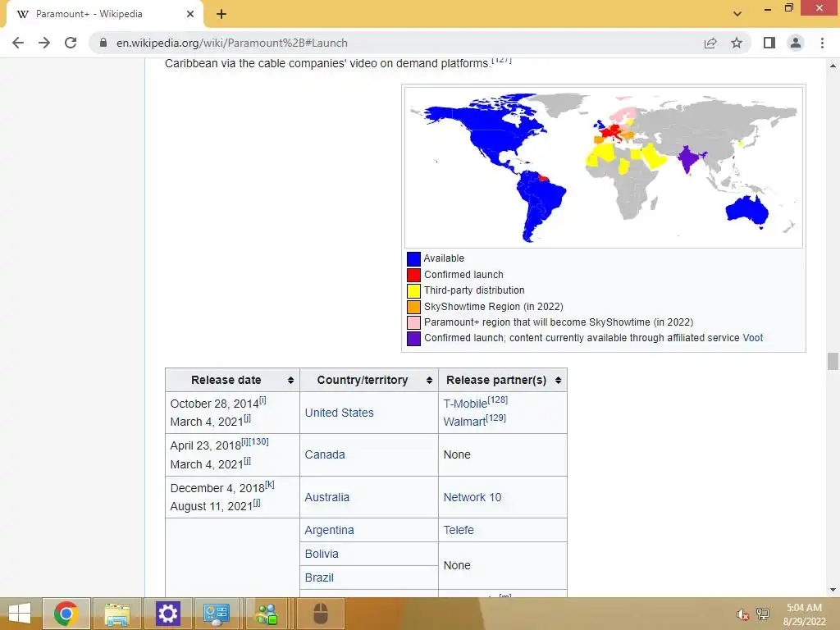View site info via lock icon
The width and height of the screenshot is (840, 630).
tap(103, 43)
